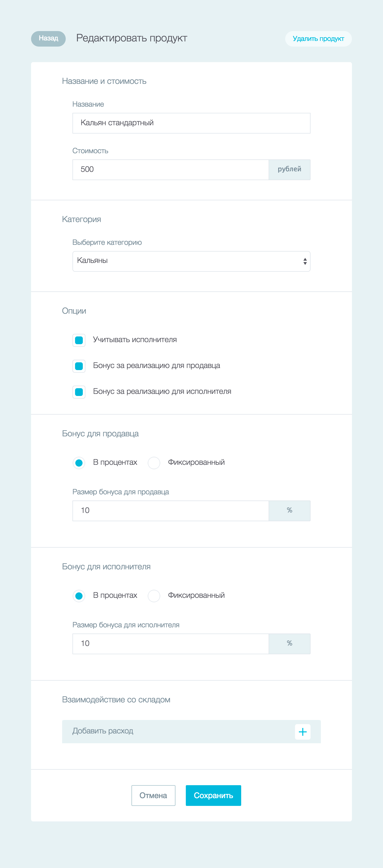
Task: Click the 'рублей' currency addon
Action: click(289, 170)
